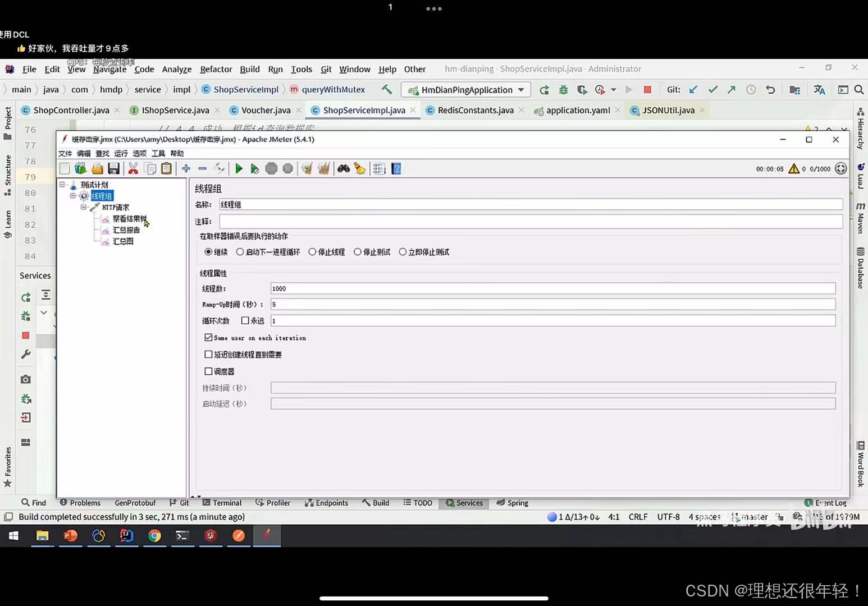Open the Event Log
This screenshot has height=606, width=868.
pyautogui.click(x=825, y=503)
